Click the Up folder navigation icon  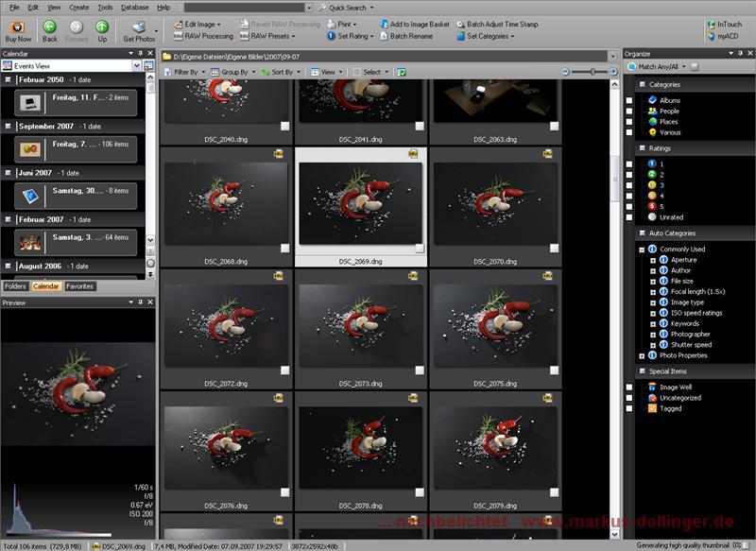tap(102, 27)
